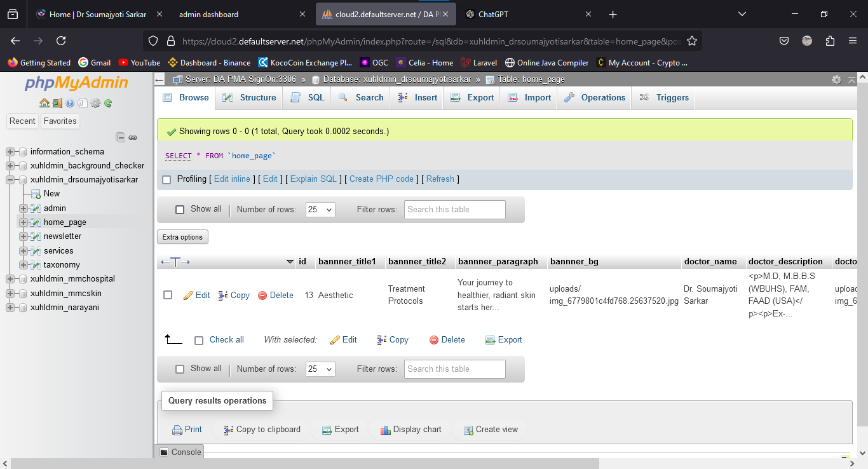
Task: Select the checkbox for row id 13
Action: [x=168, y=295]
